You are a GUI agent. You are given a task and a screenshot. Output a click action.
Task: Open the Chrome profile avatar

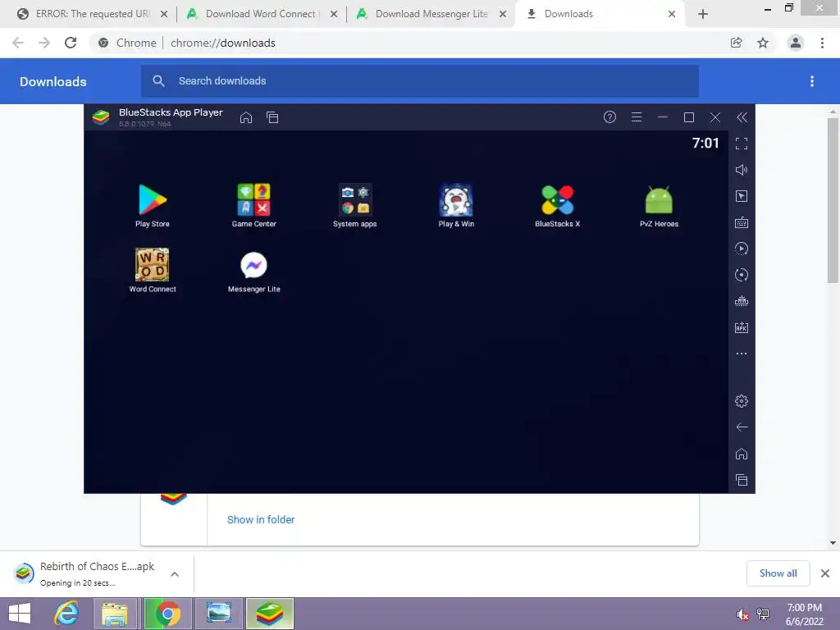point(796,43)
